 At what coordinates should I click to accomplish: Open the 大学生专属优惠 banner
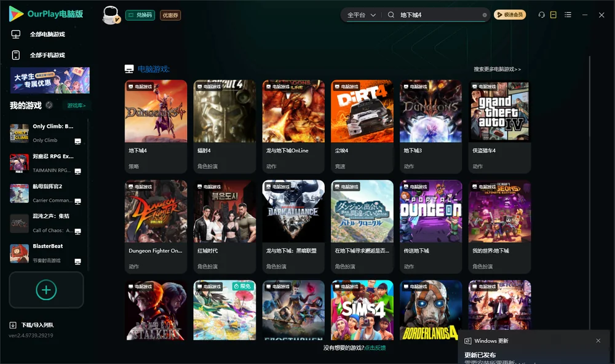click(50, 80)
